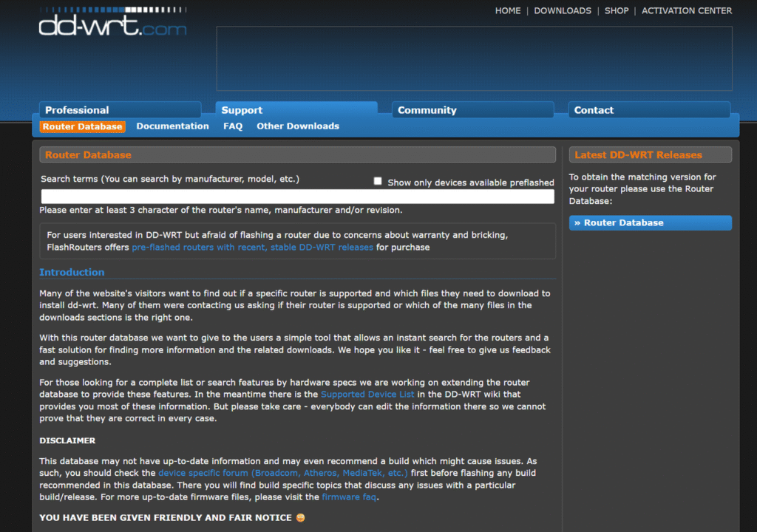Switch to the Community tab
757x532 pixels.
[x=472, y=109]
